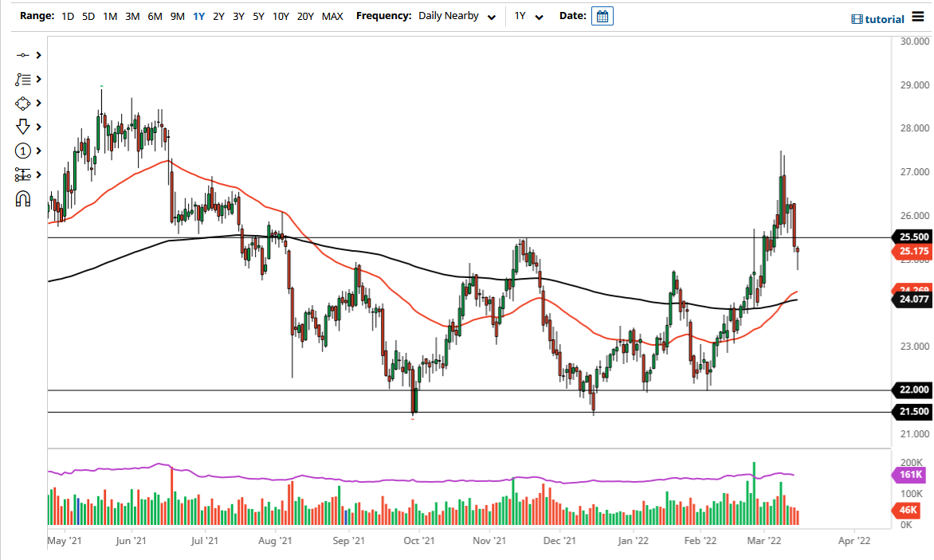Click the Apr '22 date axis label
The height and width of the screenshot is (560, 934).
pos(854,541)
